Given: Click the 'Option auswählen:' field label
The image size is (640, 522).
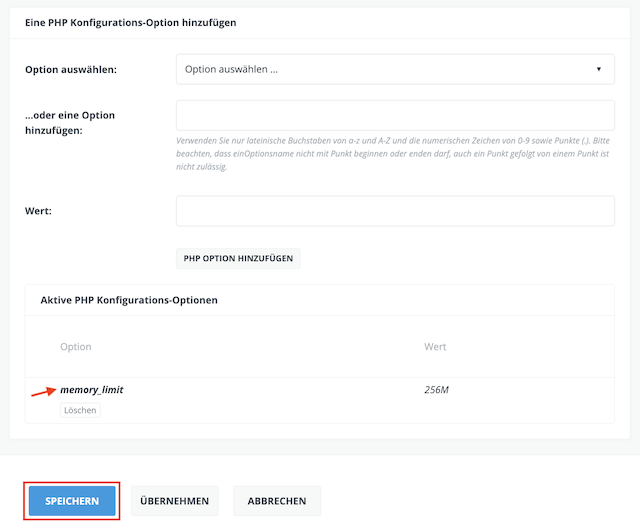Looking at the screenshot, I should click(71, 69).
